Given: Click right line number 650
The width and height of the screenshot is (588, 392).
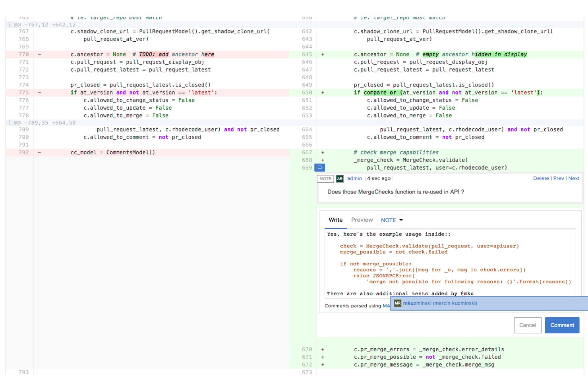Looking at the screenshot, I should [307, 93].
